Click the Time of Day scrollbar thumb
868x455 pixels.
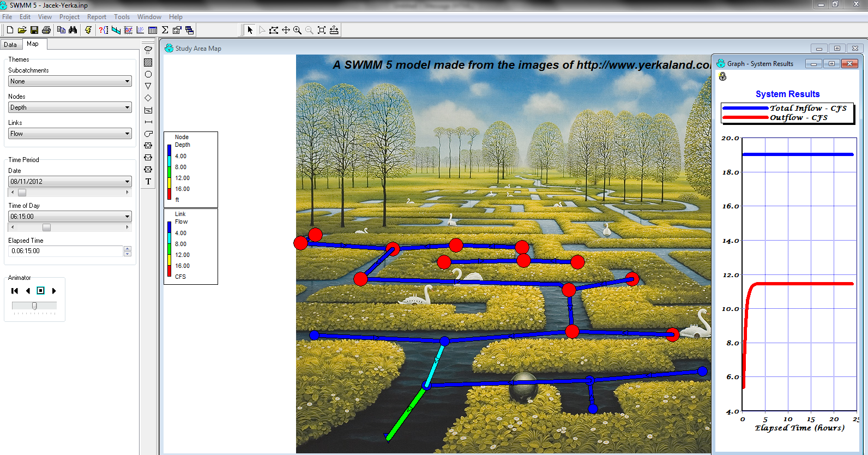click(x=46, y=228)
